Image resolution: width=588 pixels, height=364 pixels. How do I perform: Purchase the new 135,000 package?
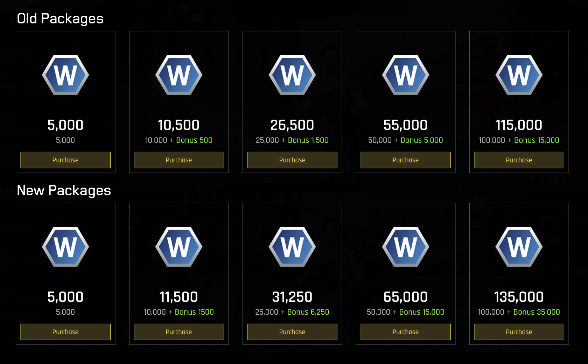519,332
